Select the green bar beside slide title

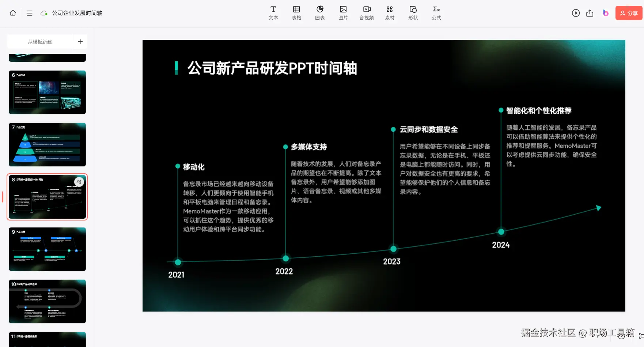[x=177, y=68]
